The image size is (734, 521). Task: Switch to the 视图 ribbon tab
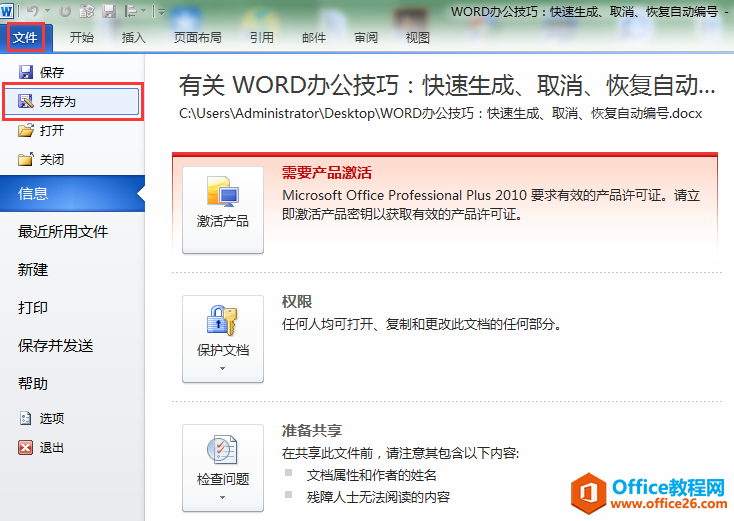[x=418, y=37]
